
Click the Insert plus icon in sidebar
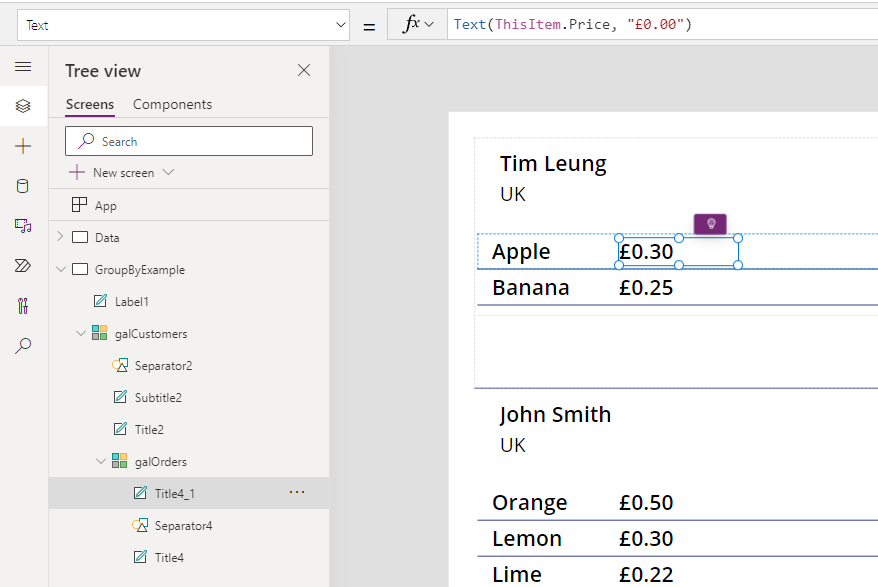coord(23,146)
